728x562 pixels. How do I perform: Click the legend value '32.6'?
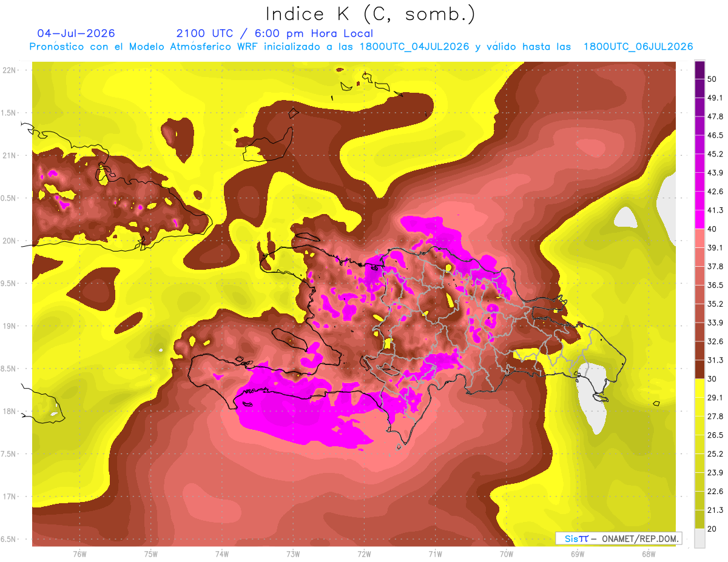pyautogui.click(x=716, y=341)
